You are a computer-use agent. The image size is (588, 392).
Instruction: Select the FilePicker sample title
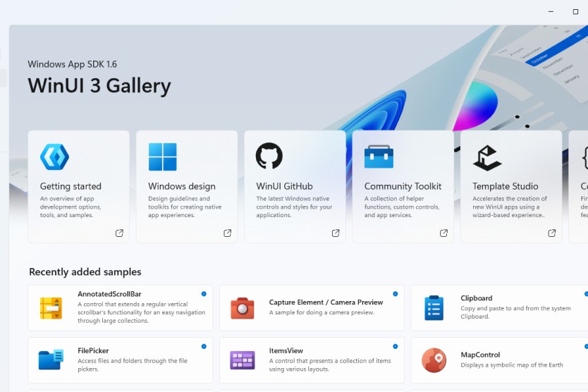pyautogui.click(x=93, y=350)
